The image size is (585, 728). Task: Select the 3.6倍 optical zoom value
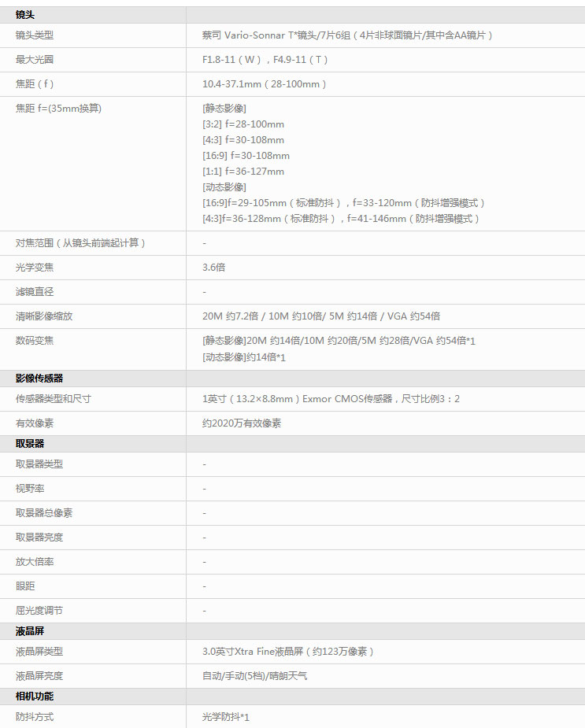[x=213, y=268]
